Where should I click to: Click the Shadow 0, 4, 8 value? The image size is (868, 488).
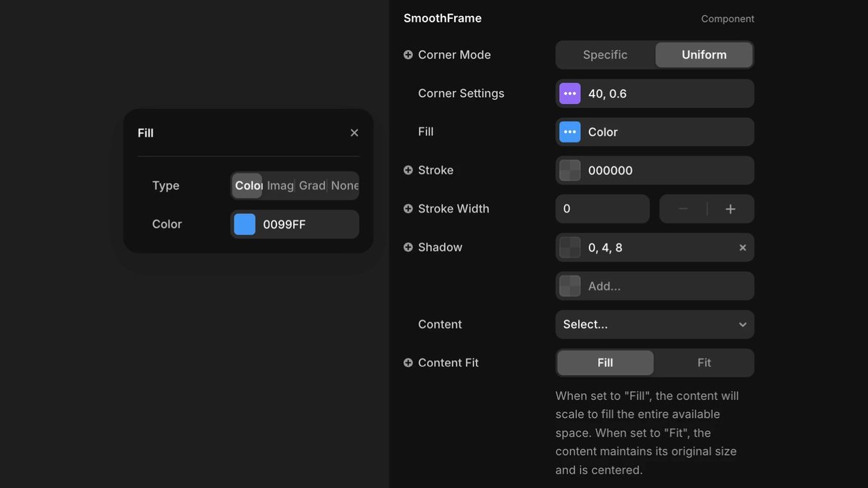(x=605, y=248)
